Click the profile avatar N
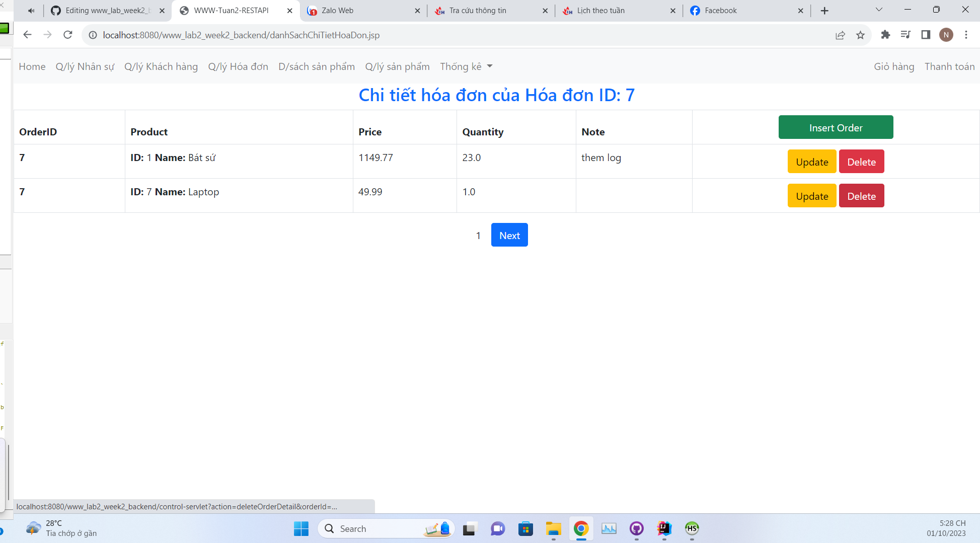Viewport: 980px width, 543px height. point(946,35)
